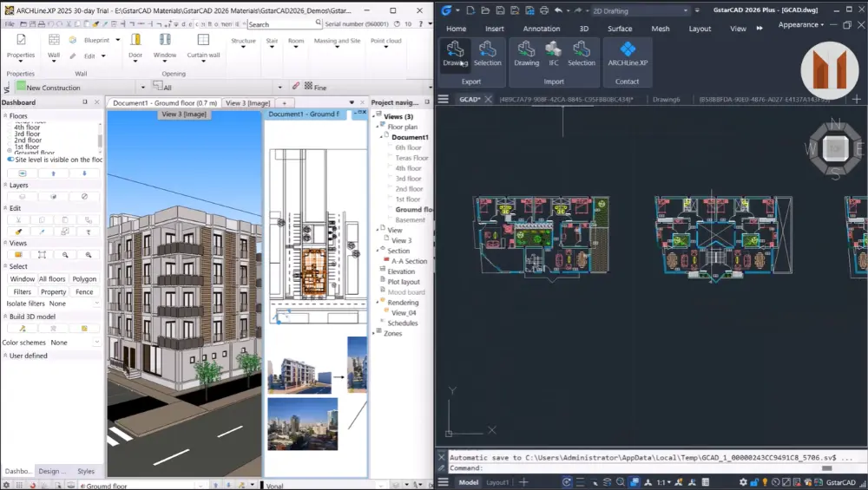868x490 pixels.
Task: Click the Edit pencil icon in Wall group
Action: pyautogui.click(x=73, y=56)
